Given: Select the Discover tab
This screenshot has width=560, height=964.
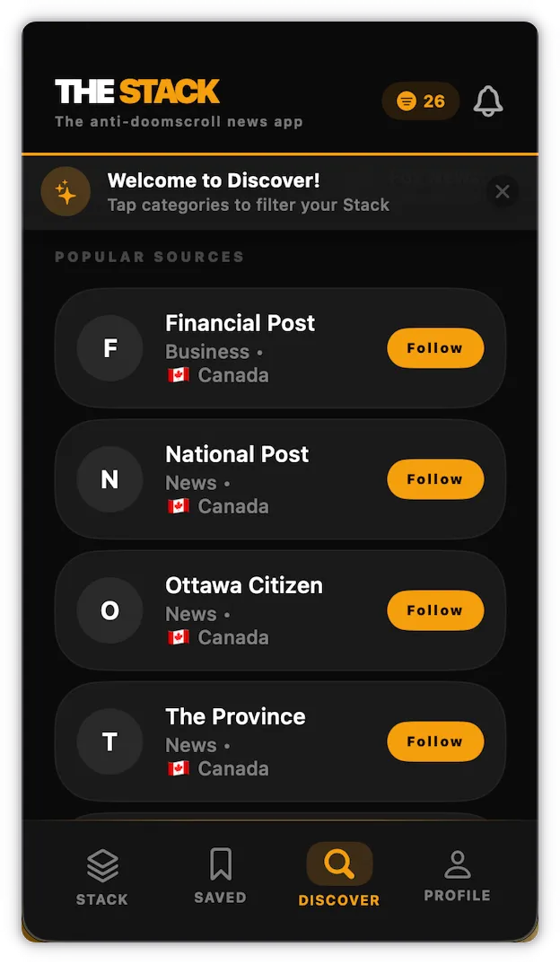Looking at the screenshot, I should 339,876.
